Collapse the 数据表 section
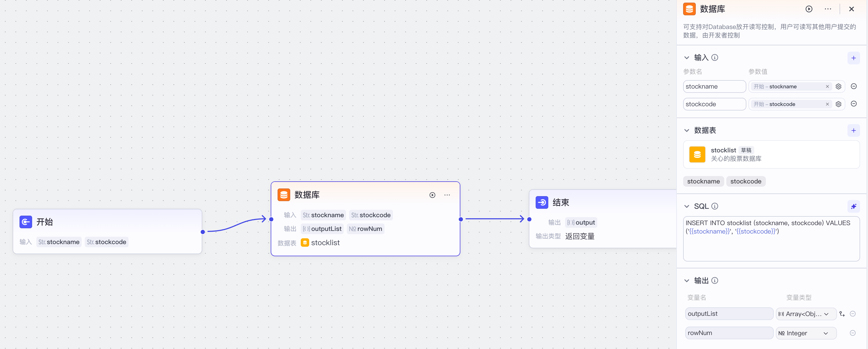This screenshot has height=349, width=868. [686, 130]
